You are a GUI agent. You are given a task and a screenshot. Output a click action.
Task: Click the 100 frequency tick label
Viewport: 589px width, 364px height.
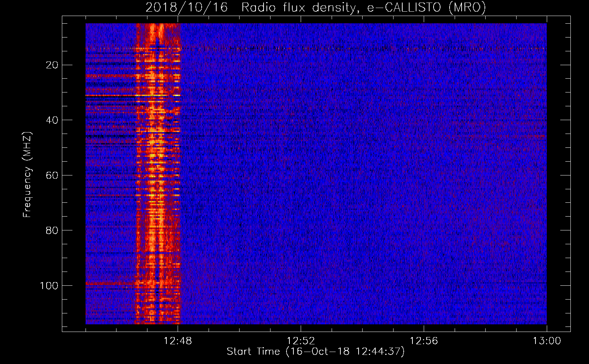pyautogui.click(x=49, y=286)
